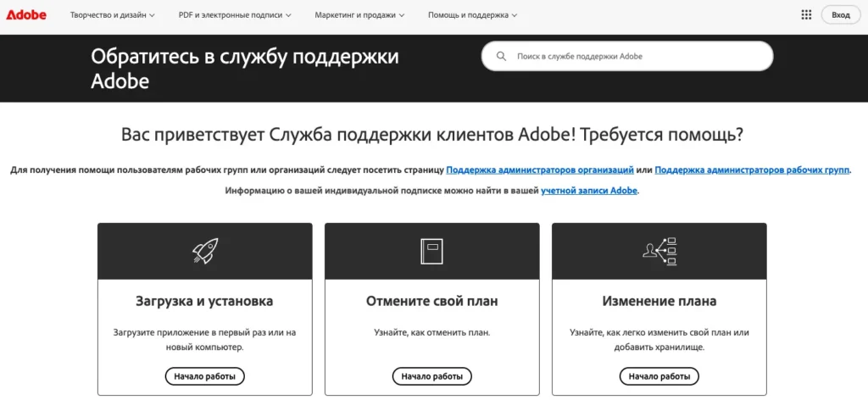868x411 pixels.
Task: Click the Adobe logo in the header
Action: tap(27, 15)
